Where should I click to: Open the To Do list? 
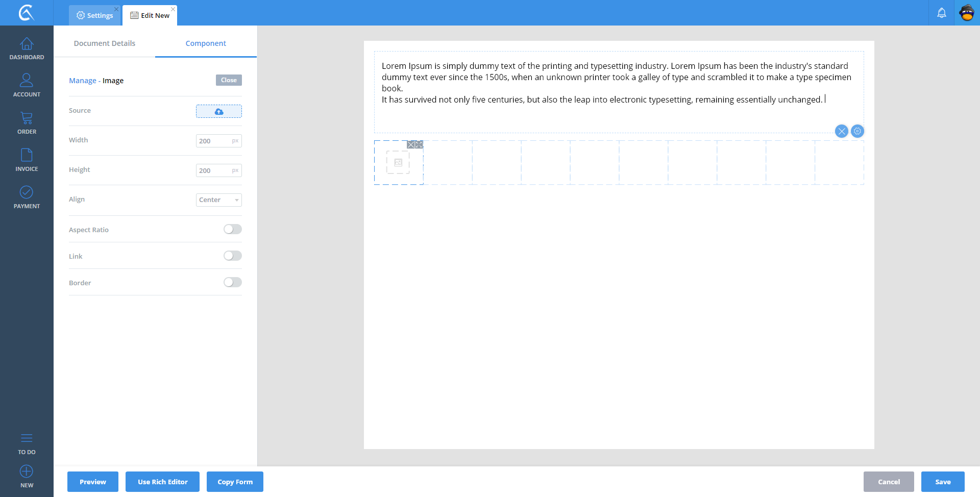[x=27, y=443]
